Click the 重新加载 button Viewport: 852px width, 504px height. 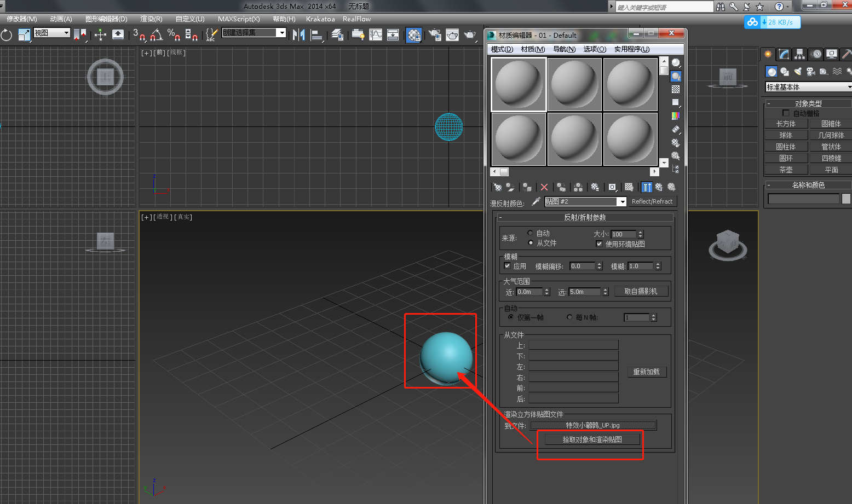tap(647, 372)
